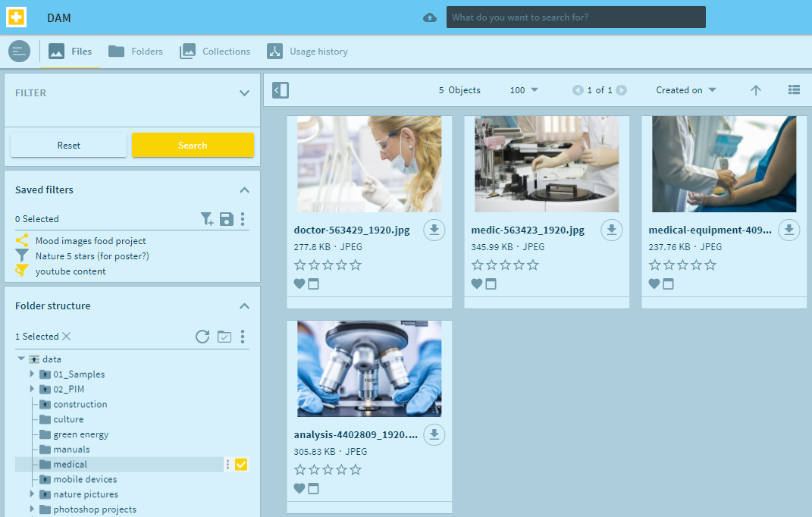Save the current filter with disk icon

click(x=226, y=219)
